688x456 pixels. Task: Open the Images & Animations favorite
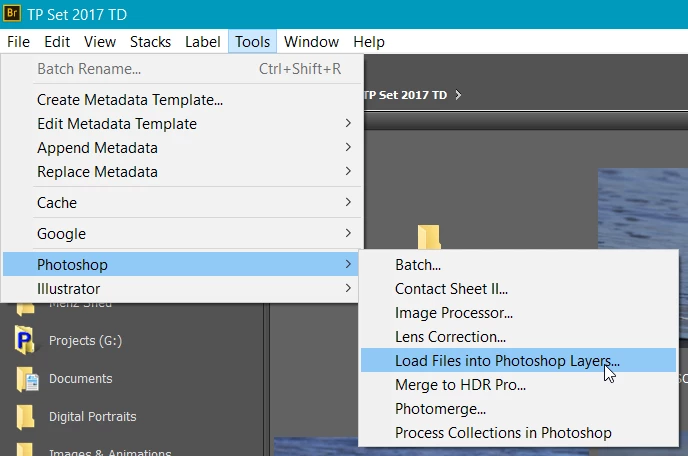(x=110, y=452)
